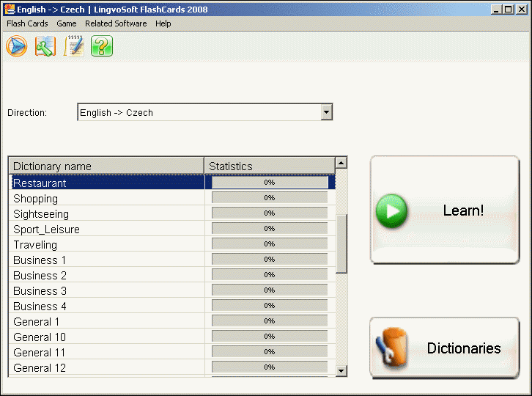Open the dictionary settings book-and-wrench icon
The image size is (532, 396).
click(x=45, y=46)
